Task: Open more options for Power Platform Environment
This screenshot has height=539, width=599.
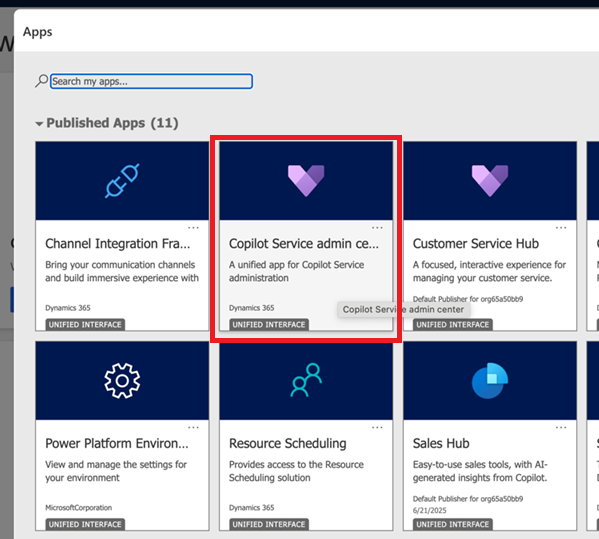Action: 193,427
